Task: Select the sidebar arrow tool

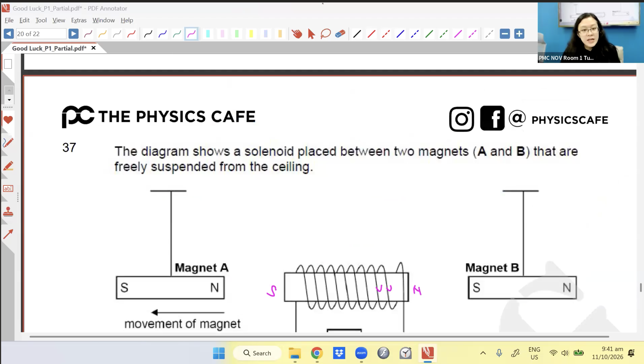Action: (8, 234)
